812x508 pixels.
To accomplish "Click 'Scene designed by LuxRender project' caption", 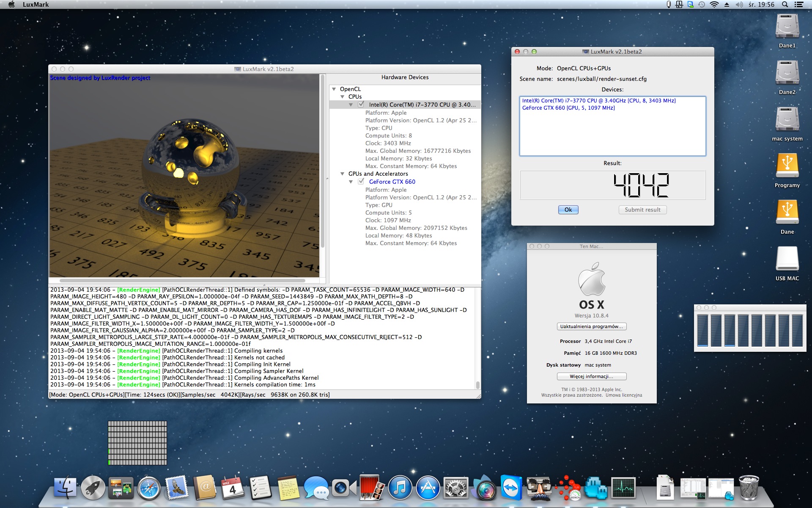I will point(100,78).
